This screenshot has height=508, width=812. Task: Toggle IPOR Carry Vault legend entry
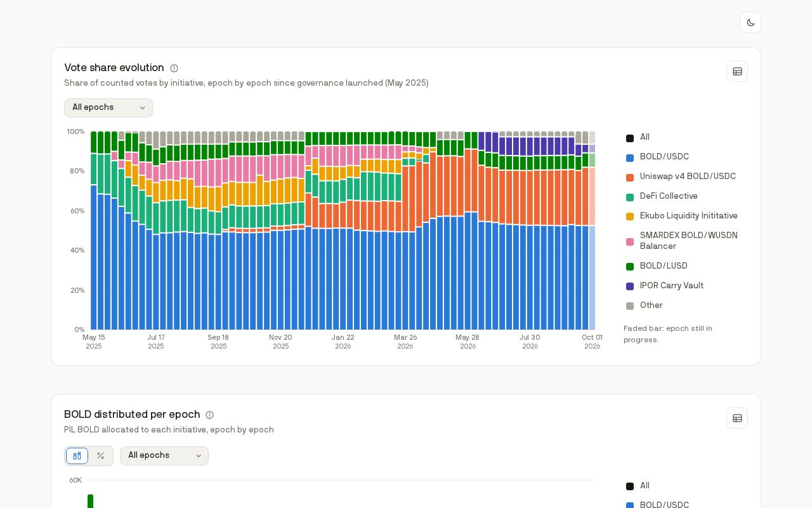pos(665,286)
